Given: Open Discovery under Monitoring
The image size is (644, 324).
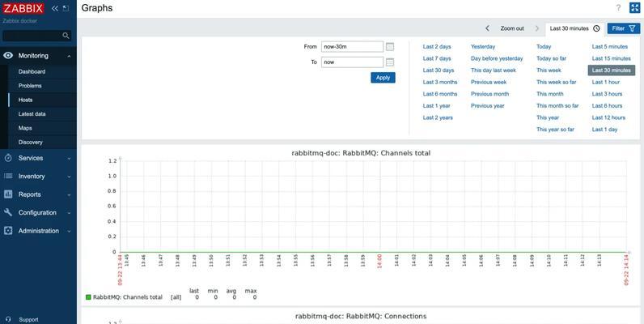Looking at the screenshot, I should click(x=31, y=143).
